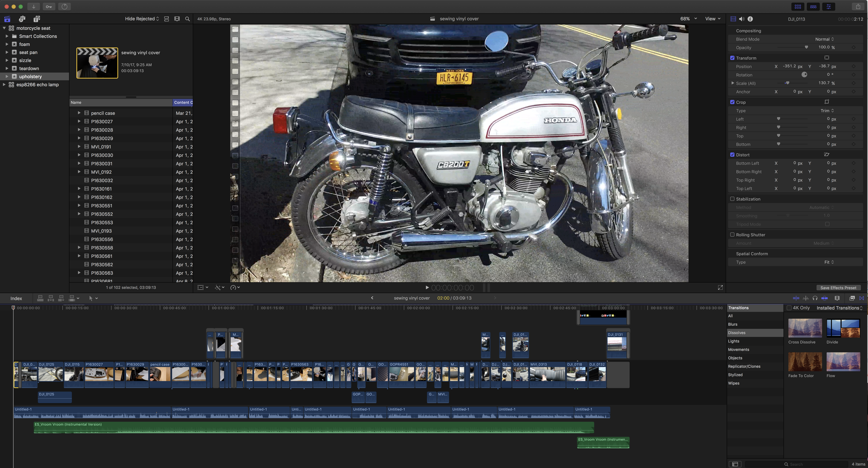Screen dimensions: 868x468
Task: Play the viewer video
Action: tap(427, 287)
